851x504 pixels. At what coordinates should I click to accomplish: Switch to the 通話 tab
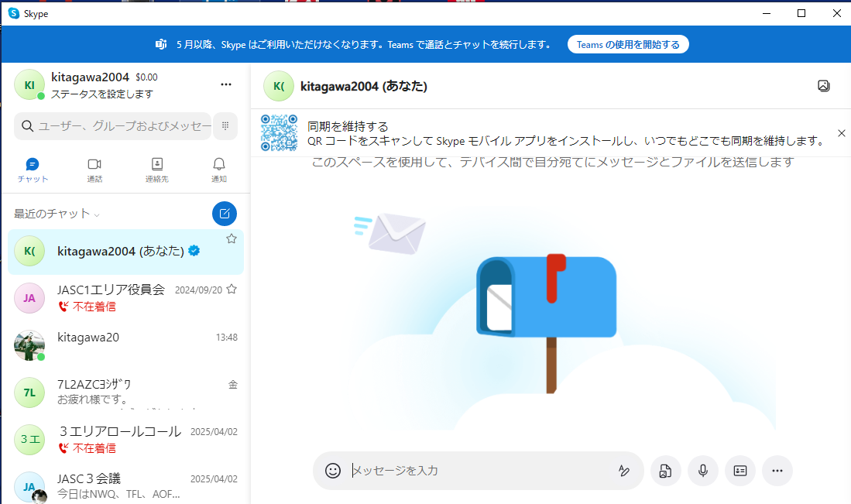click(x=94, y=170)
